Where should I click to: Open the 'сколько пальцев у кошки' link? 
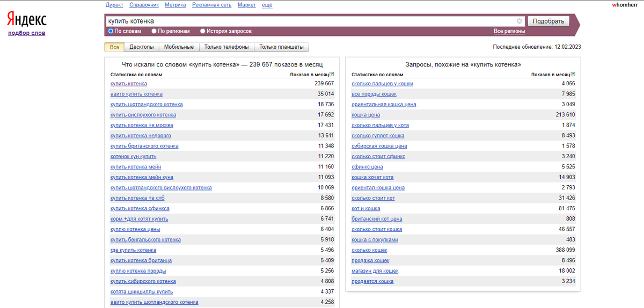[x=383, y=84]
